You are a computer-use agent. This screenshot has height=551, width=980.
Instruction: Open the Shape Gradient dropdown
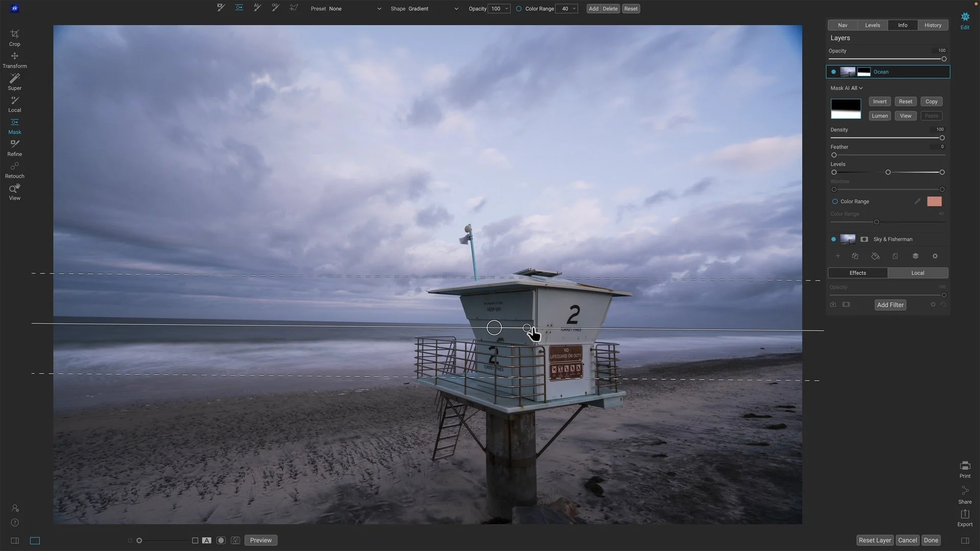pyautogui.click(x=433, y=9)
